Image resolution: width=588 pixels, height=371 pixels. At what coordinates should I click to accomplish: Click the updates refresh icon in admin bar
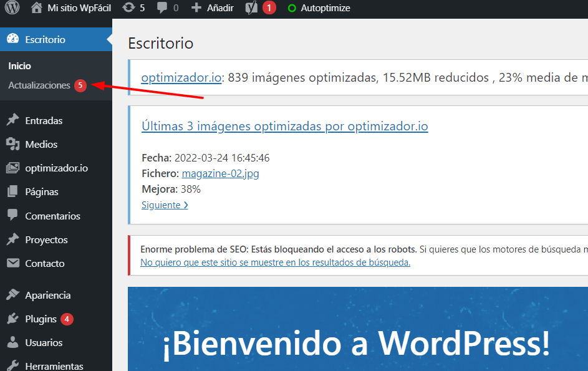[128, 7]
